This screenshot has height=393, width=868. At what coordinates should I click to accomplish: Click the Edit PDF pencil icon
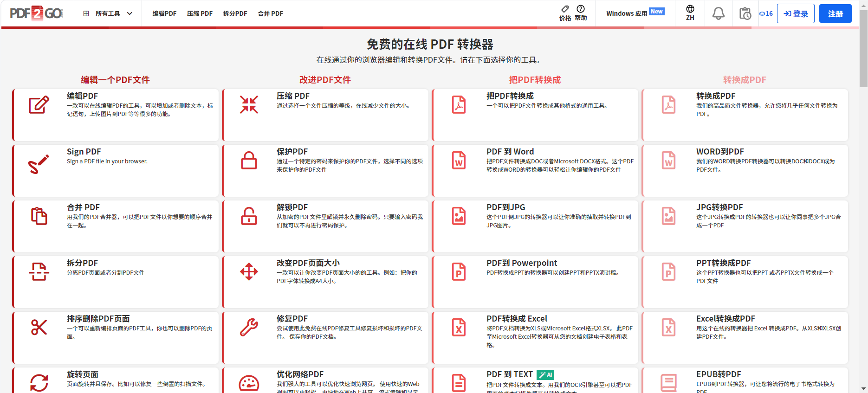pos(39,105)
